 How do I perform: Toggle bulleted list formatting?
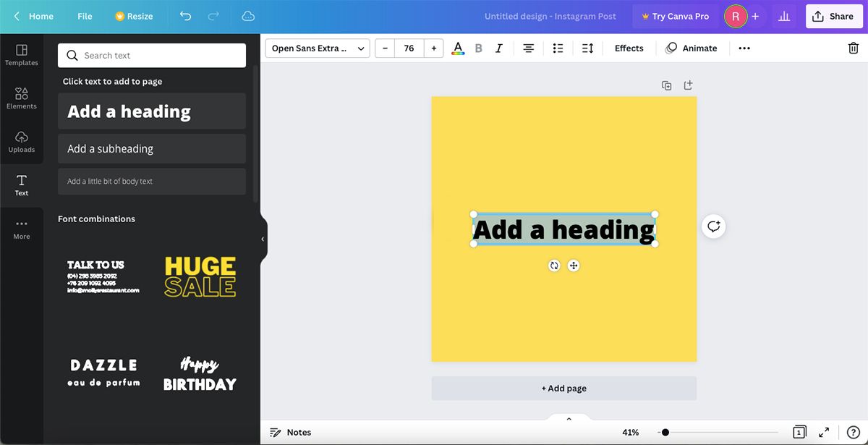(x=558, y=48)
